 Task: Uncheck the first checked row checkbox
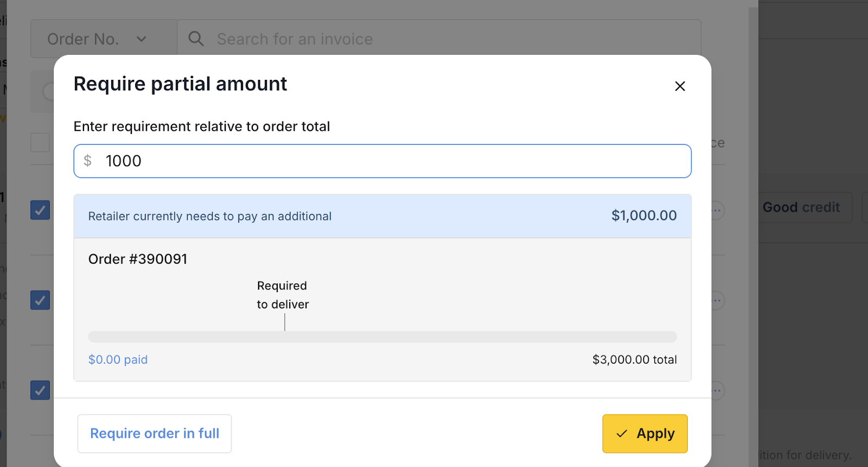point(40,210)
